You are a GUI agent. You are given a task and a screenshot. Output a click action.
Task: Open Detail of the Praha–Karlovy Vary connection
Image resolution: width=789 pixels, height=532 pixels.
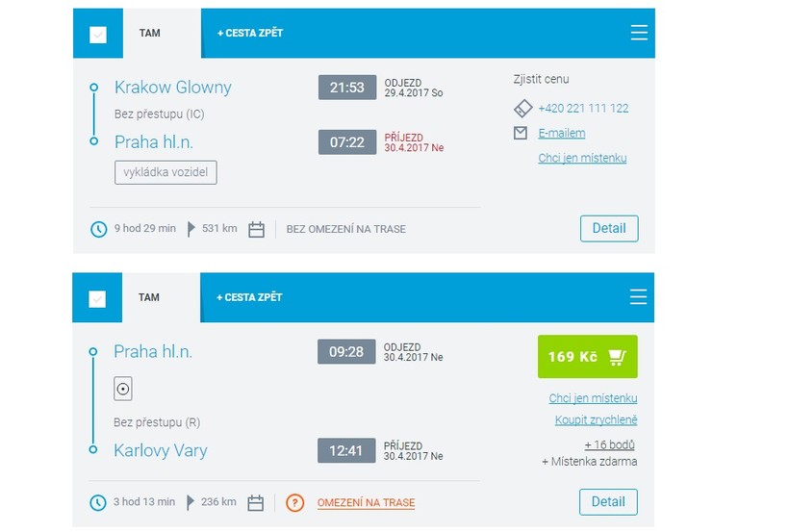click(x=608, y=501)
